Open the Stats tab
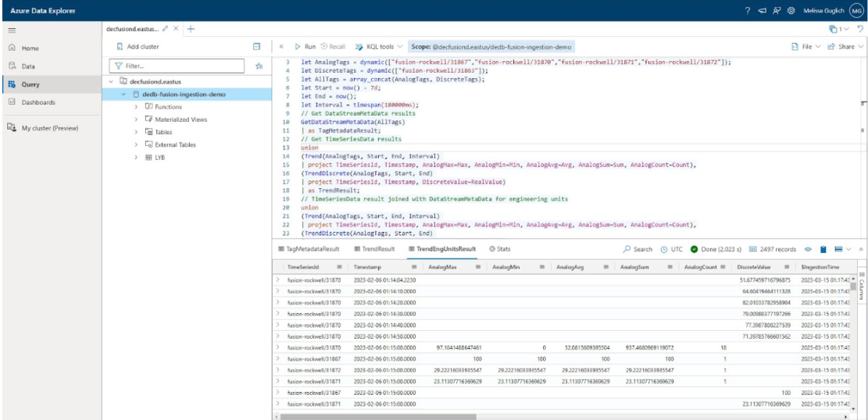 pos(500,249)
